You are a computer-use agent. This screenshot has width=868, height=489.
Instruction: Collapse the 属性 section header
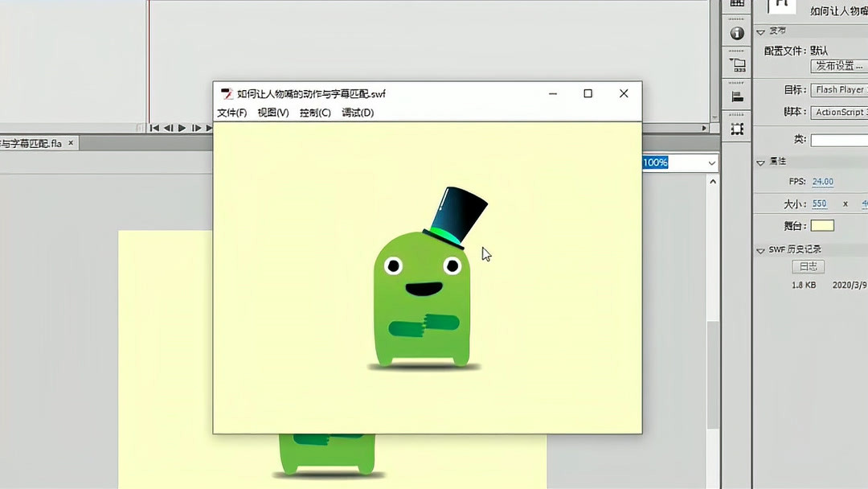coord(760,162)
